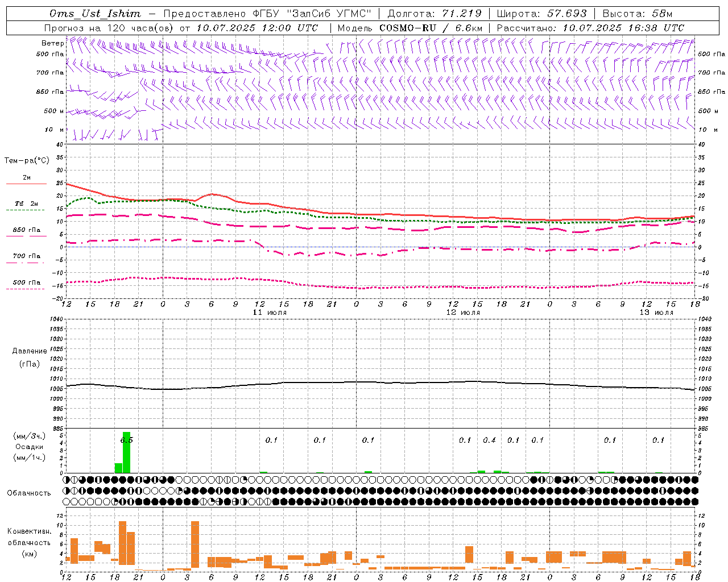Screen dimensions: 728x582
Task: Click the red 2м temperature legend line
Action: coord(26,184)
